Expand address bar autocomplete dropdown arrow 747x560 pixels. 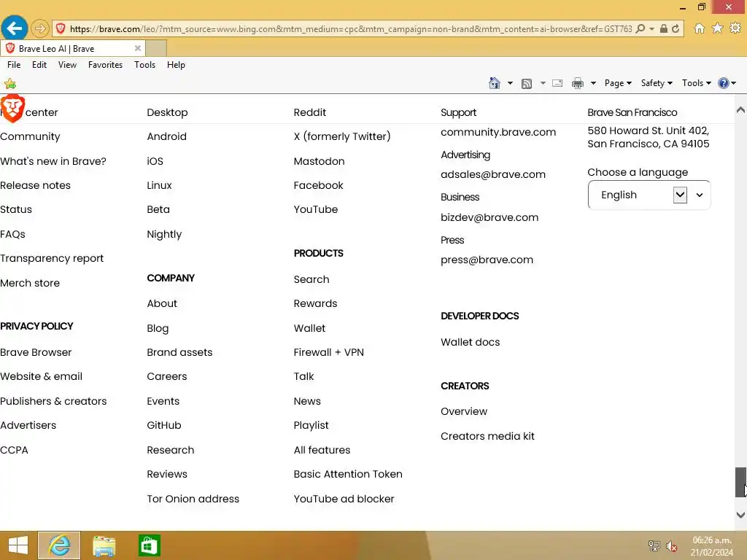click(x=651, y=28)
